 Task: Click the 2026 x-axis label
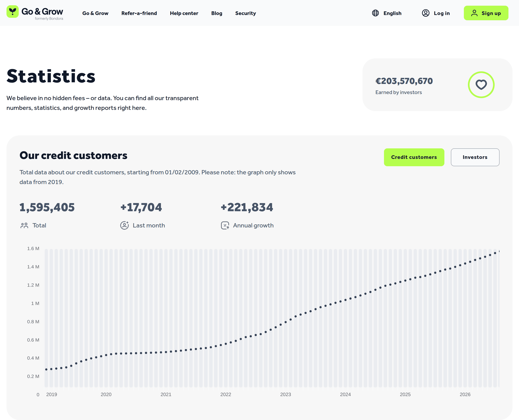coord(465,395)
